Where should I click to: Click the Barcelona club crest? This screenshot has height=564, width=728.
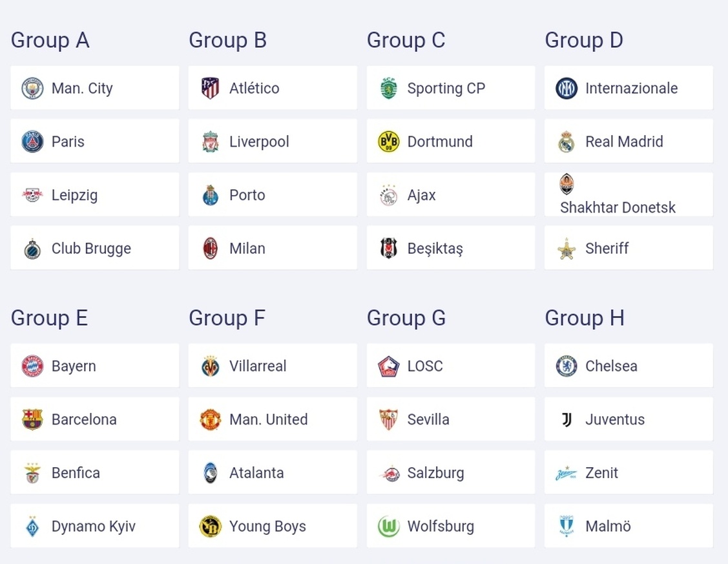coord(32,419)
